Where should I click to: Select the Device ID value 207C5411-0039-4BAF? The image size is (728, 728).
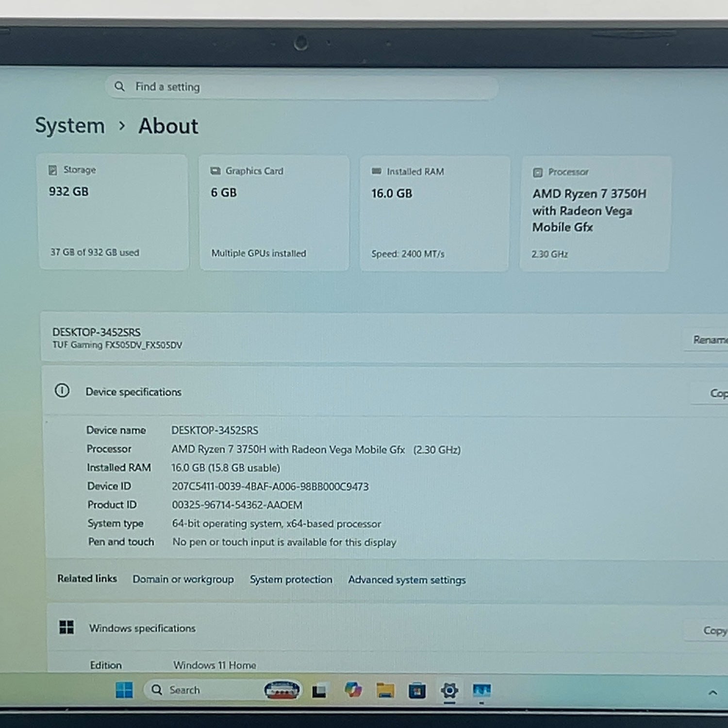270,486
